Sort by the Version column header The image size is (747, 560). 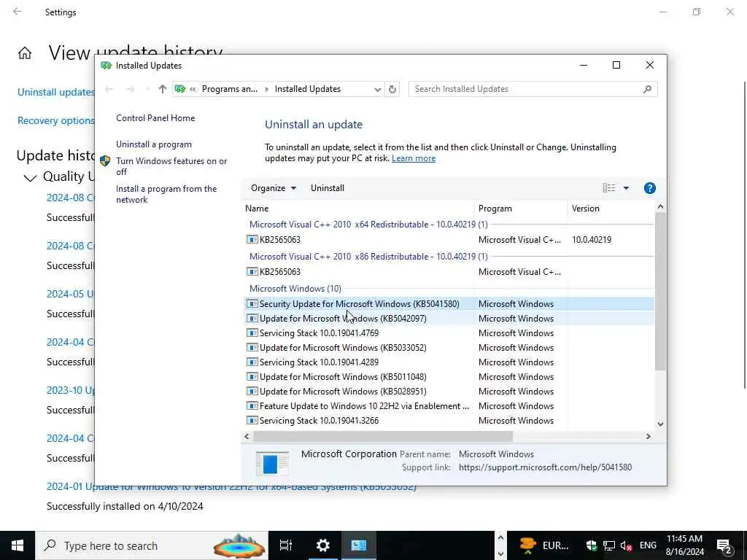tap(611, 209)
